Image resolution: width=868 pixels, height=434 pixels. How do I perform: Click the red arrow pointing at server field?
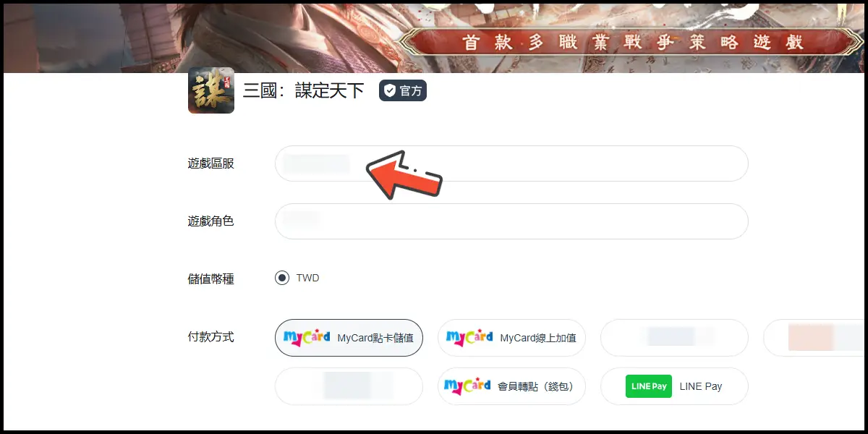pyautogui.click(x=404, y=174)
